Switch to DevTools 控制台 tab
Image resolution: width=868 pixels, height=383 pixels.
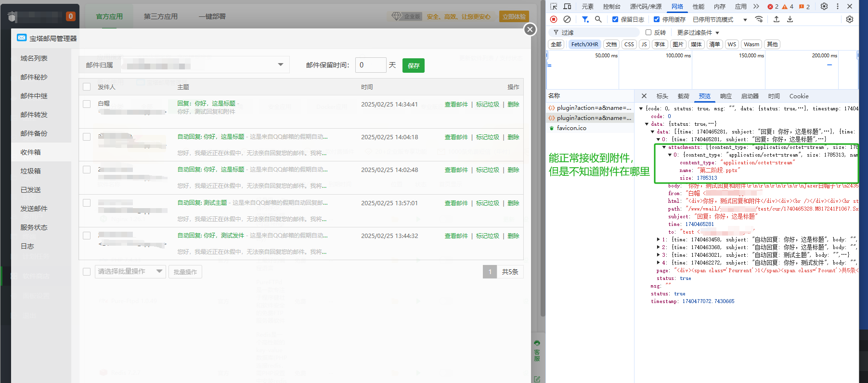(611, 6)
